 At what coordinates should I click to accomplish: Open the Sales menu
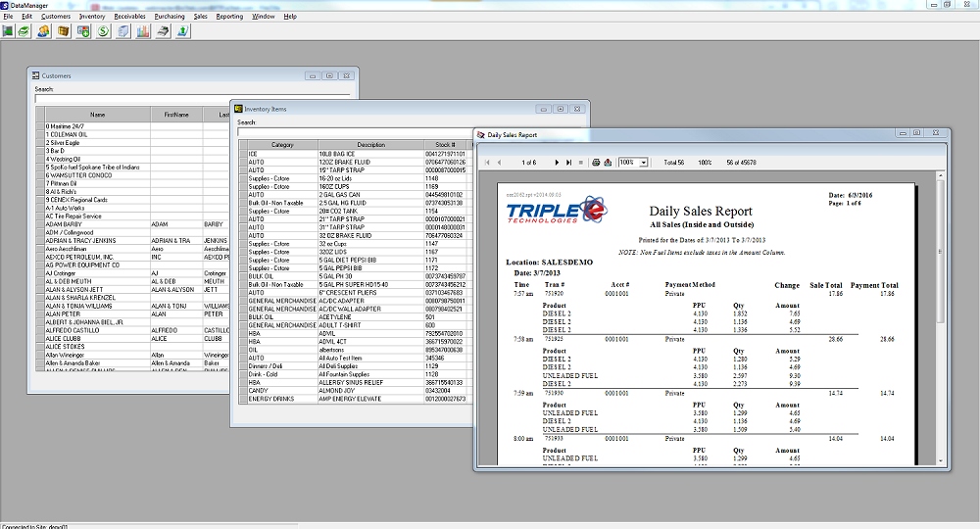tap(200, 17)
